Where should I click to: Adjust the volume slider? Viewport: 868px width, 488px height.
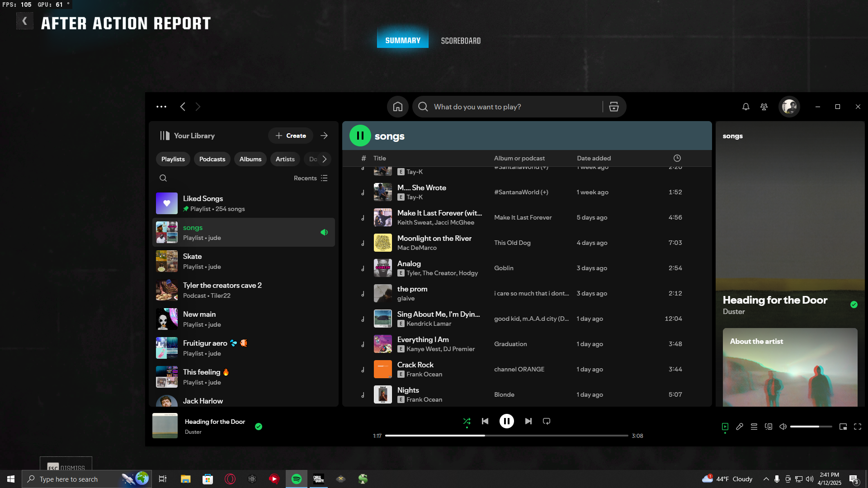[811, 427]
